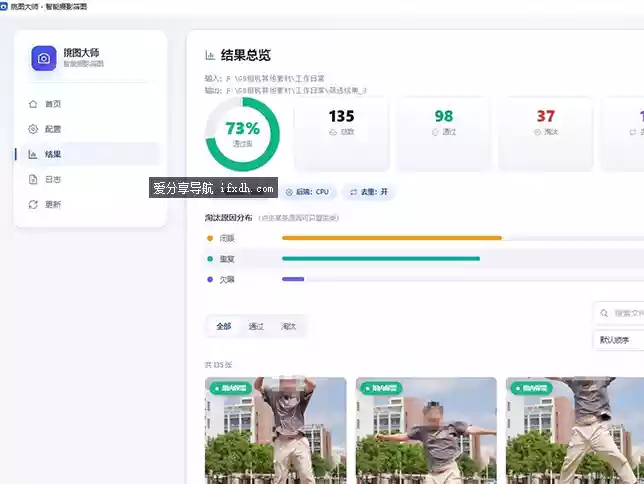Click the orange 闭眼 reason row
Image resolution: width=644 pixels, height=484 pixels.
point(424,238)
